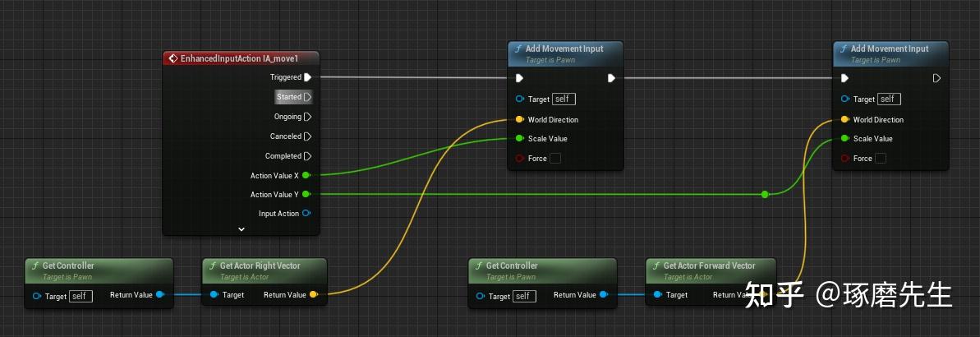Click the Started execution pin

click(x=307, y=97)
